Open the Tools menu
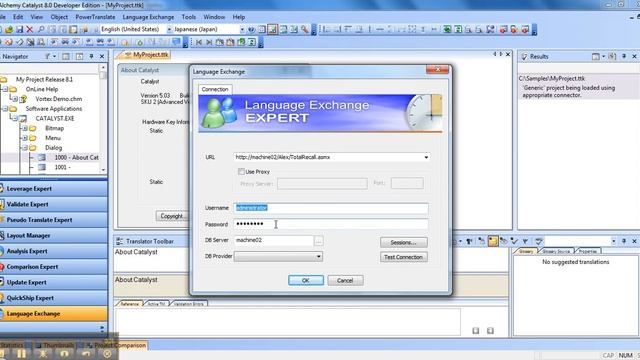640x360 pixels. click(x=189, y=17)
